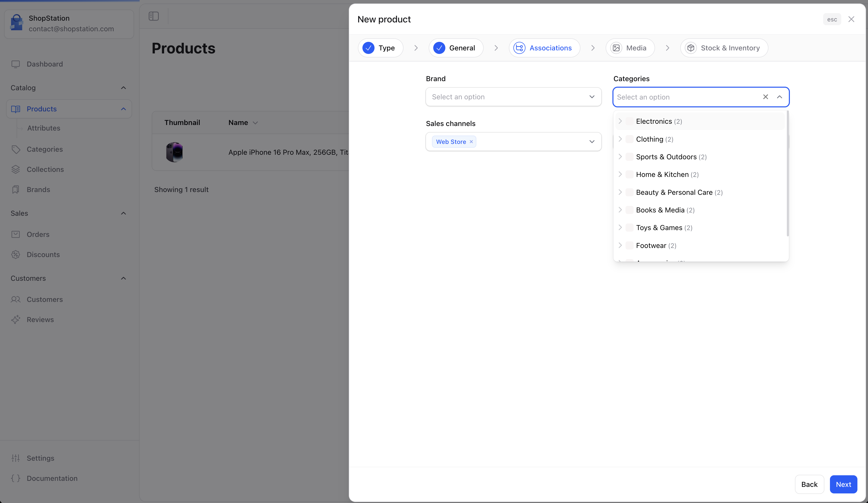Check the Home & Kitchen checkbox
This screenshot has width=868, height=503.
[629, 174]
